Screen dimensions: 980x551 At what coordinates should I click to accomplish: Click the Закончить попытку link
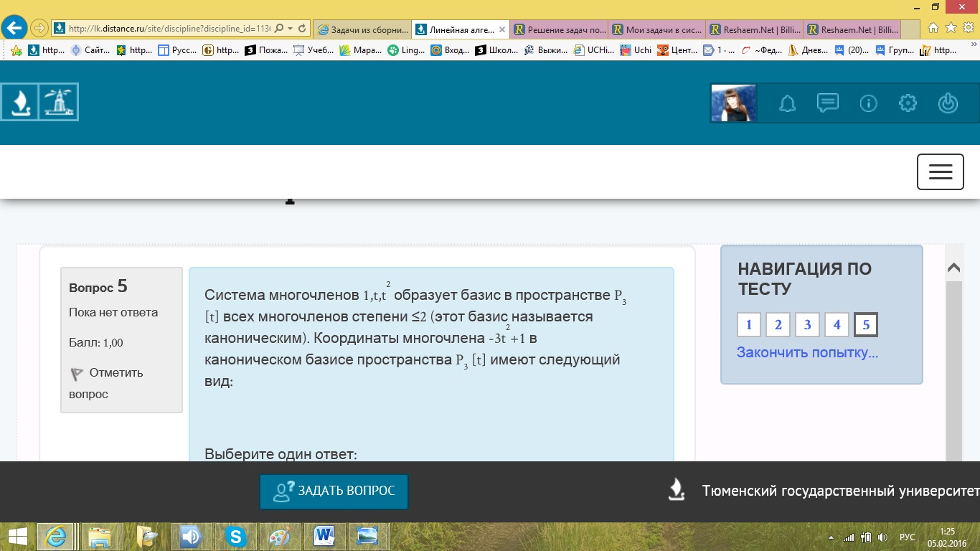click(807, 352)
